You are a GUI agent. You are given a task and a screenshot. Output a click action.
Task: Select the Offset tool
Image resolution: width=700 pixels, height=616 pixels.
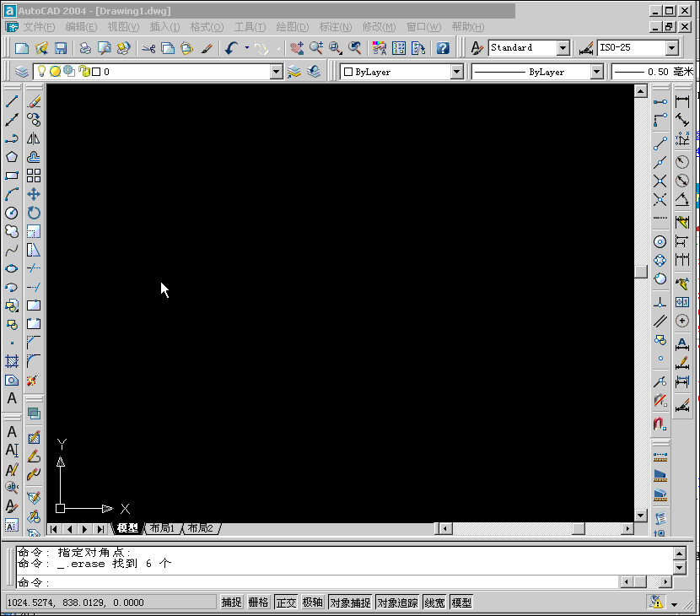click(x=34, y=157)
